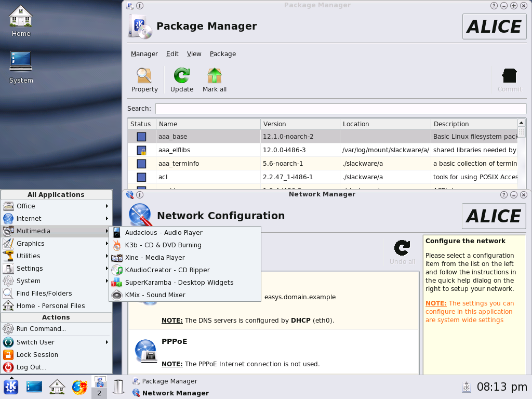Open Home - Personal Files entry

click(x=56, y=306)
